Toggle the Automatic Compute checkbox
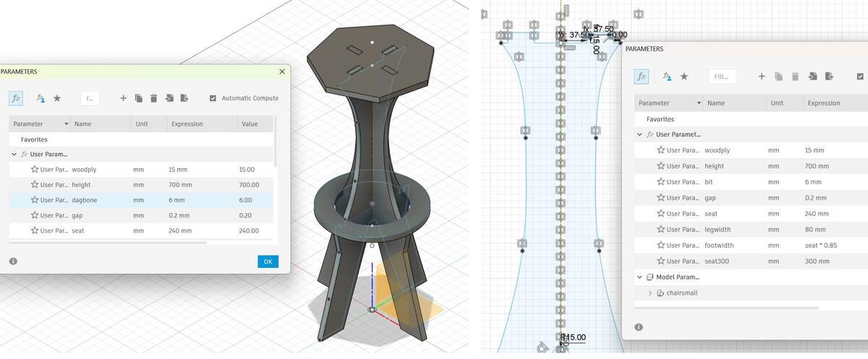This screenshot has width=868, height=359. 213,98
